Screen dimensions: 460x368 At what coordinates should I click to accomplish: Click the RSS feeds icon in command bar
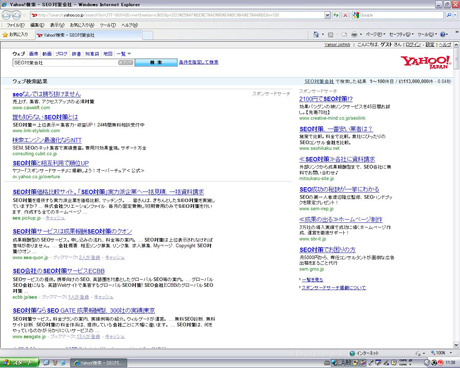point(331,34)
